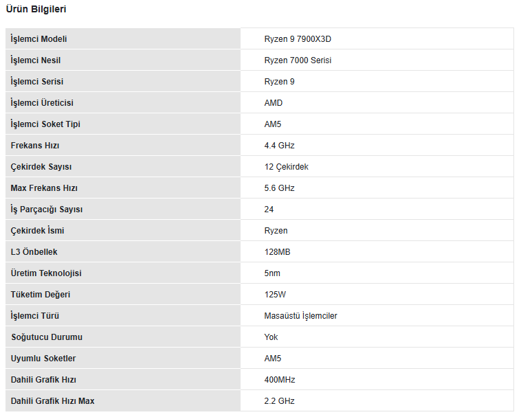The image size is (532, 419).
Task: Click the 12 Çekirdek value
Action: coord(286,167)
